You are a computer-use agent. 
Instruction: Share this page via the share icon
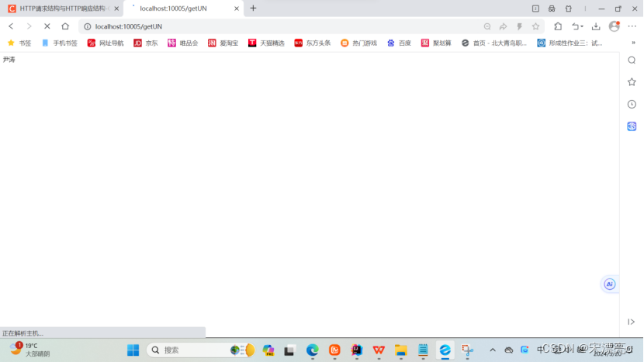(x=503, y=26)
